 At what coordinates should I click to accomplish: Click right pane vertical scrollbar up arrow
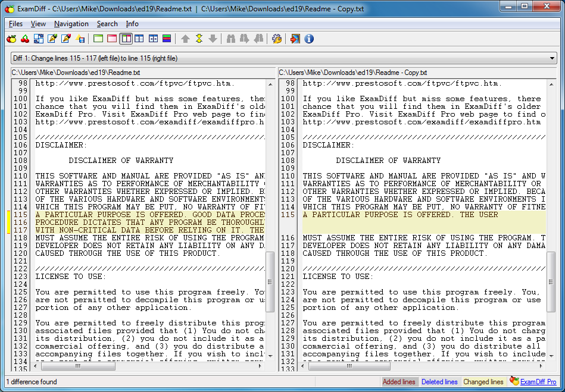tap(551, 84)
